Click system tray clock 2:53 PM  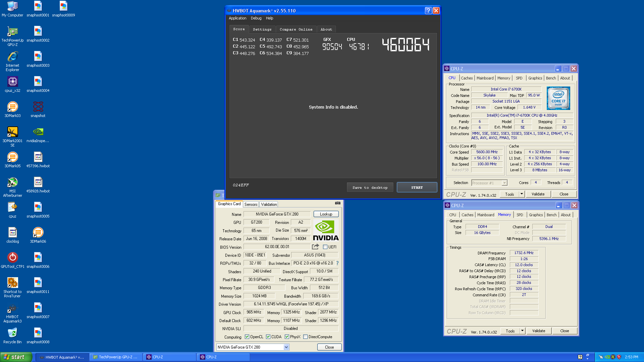point(631,357)
